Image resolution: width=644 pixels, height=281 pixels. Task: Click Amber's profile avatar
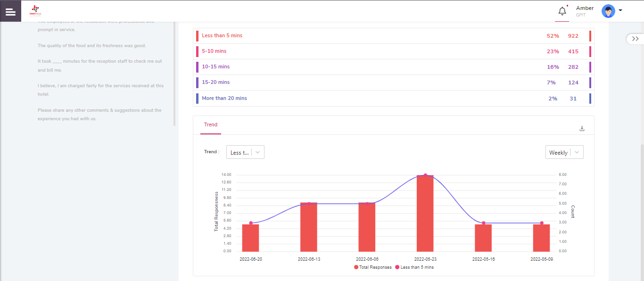coord(608,11)
